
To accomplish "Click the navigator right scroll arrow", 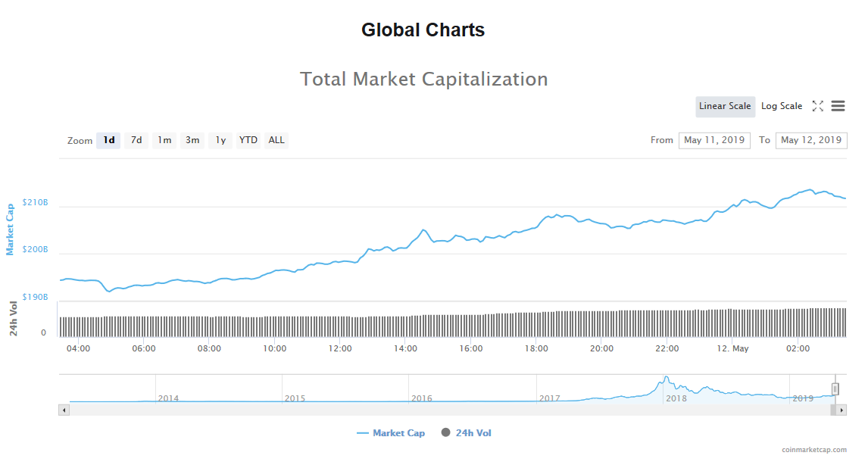I will point(841,410).
